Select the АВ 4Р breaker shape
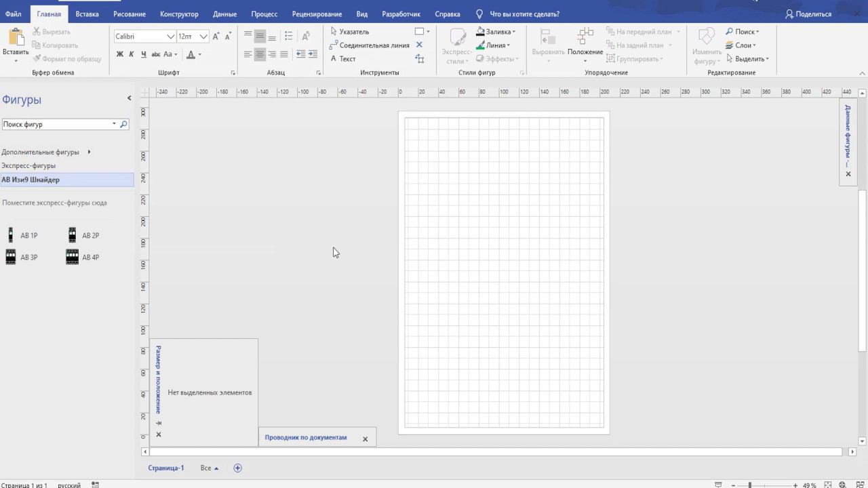This screenshot has height=488, width=868. (x=83, y=257)
